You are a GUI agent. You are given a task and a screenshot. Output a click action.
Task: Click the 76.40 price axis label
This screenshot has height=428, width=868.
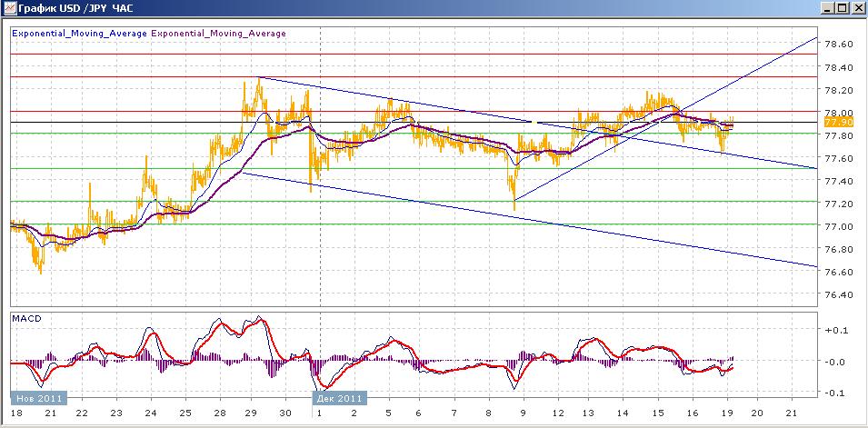pos(838,295)
